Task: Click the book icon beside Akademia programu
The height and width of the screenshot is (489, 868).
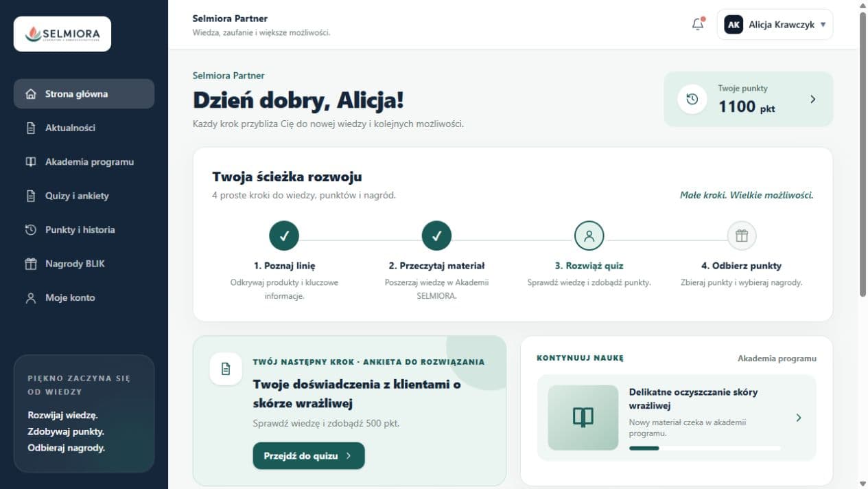Action: click(x=30, y=162)
